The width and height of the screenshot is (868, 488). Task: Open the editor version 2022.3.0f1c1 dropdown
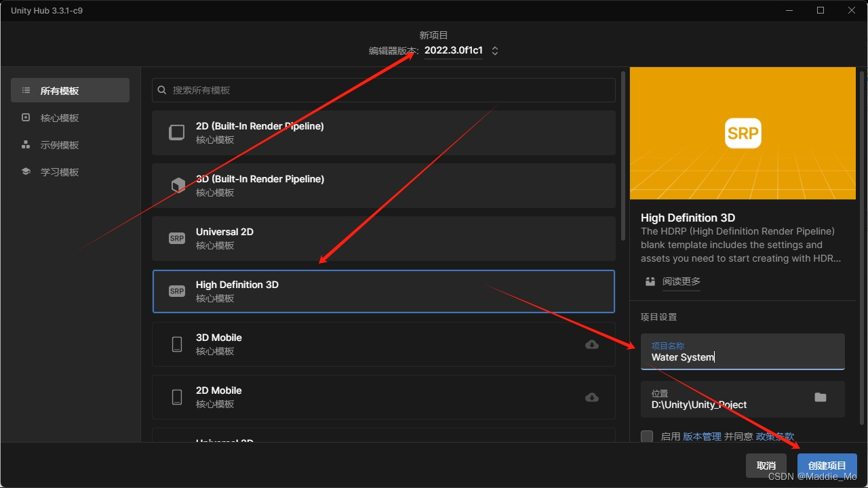pos(454,51)
